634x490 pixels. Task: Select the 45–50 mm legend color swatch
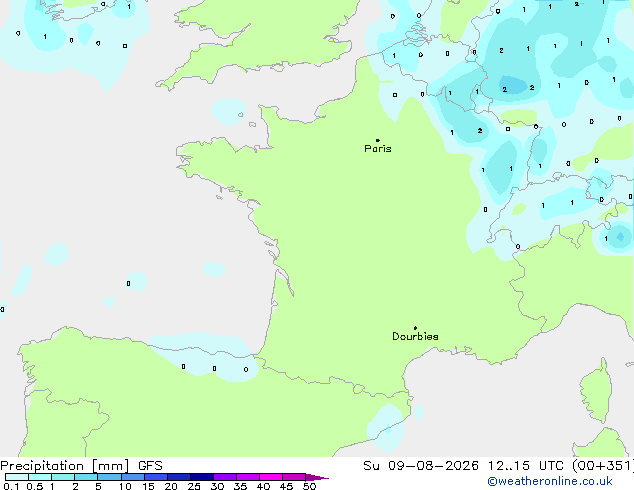294,477
